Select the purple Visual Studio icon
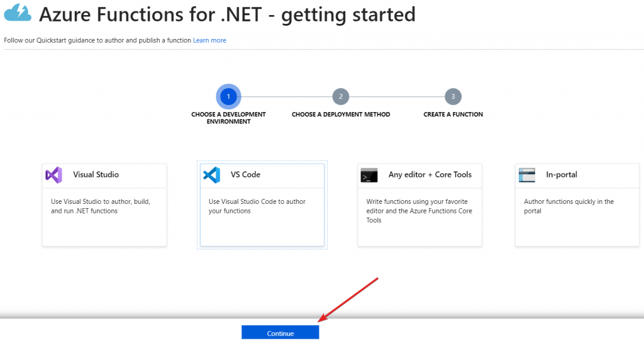The image size is (644, 343). [54, 175]
